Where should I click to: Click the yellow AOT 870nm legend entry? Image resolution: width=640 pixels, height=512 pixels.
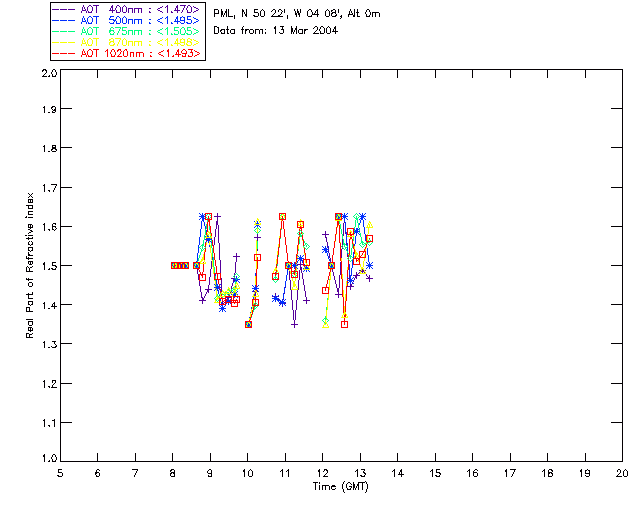(127, 42)
